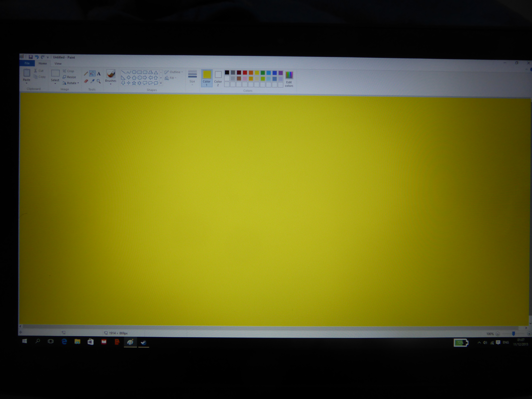Click the Resize button
532x399 pixels.
pos(69,77)
